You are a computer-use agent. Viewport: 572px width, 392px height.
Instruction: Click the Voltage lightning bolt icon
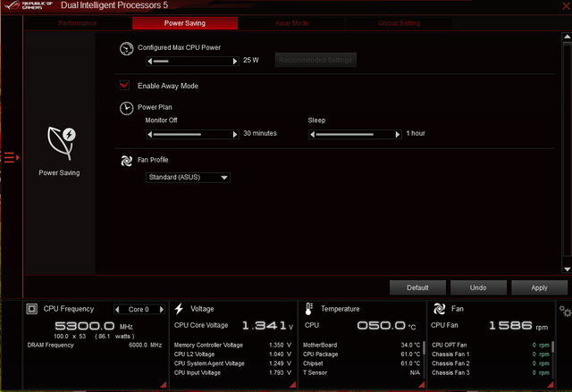coord(180,308)
